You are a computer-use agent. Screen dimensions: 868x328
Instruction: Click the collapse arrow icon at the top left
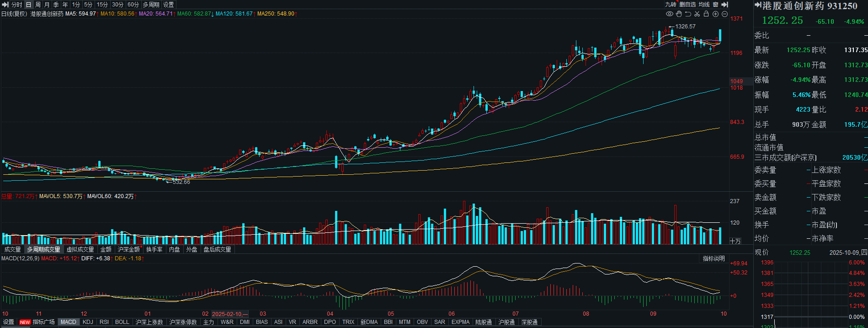coord(5,5)
